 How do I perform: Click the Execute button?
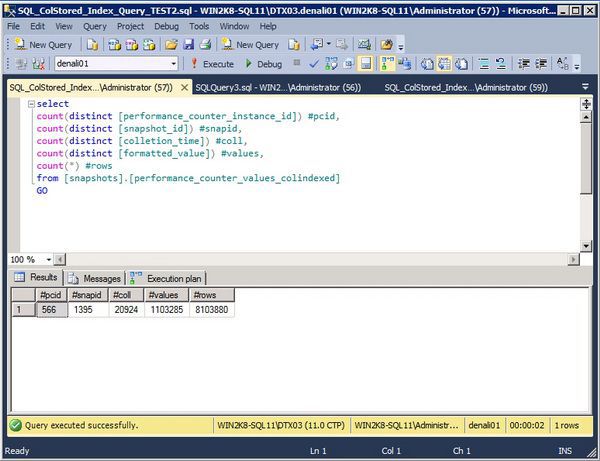click(212, 64)
